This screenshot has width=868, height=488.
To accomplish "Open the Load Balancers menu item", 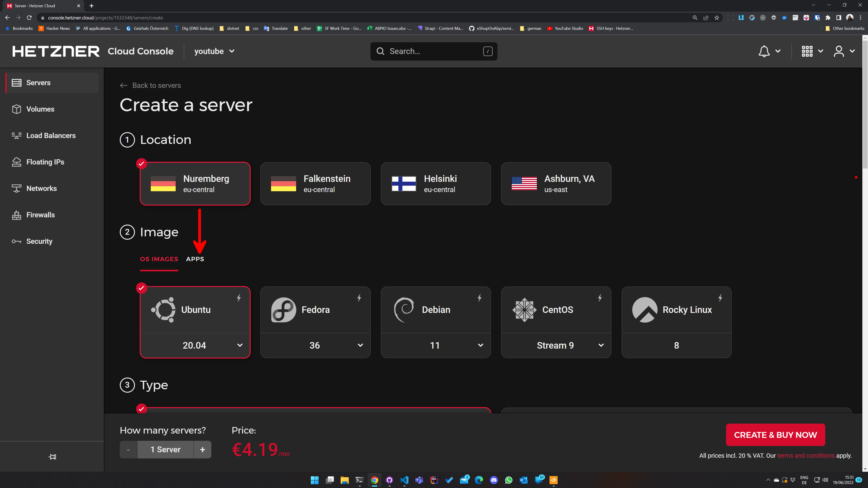I will coord(51,135).
